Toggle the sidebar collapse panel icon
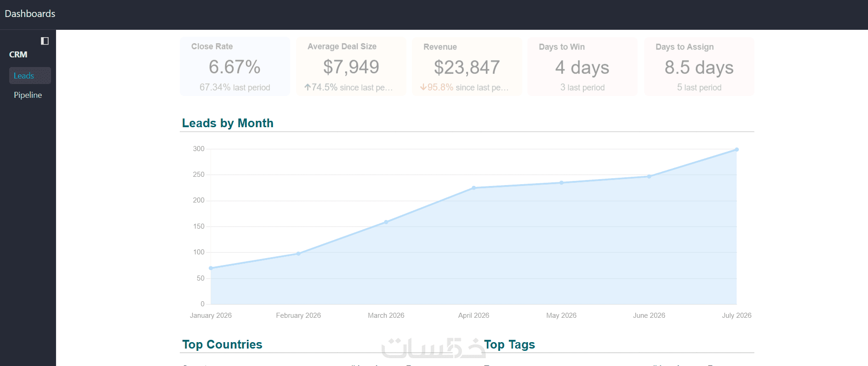The width and height of the screenshot is (868, 366). (x=45, y=41)
